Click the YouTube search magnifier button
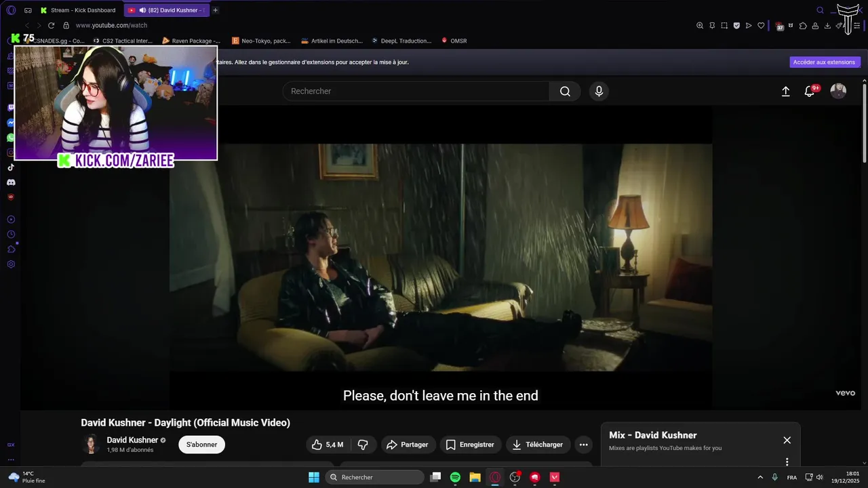This screenshot has height=488, width=868. point(565,91)
